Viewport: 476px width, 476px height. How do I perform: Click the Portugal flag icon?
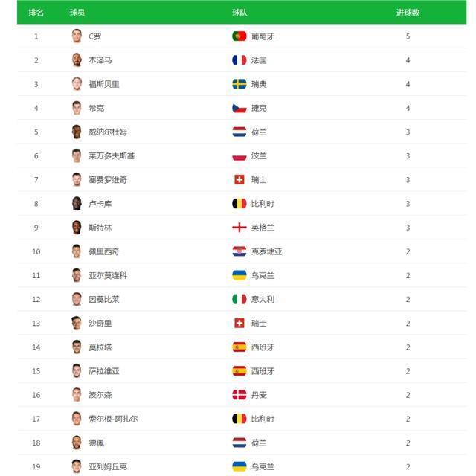[239, 36]
